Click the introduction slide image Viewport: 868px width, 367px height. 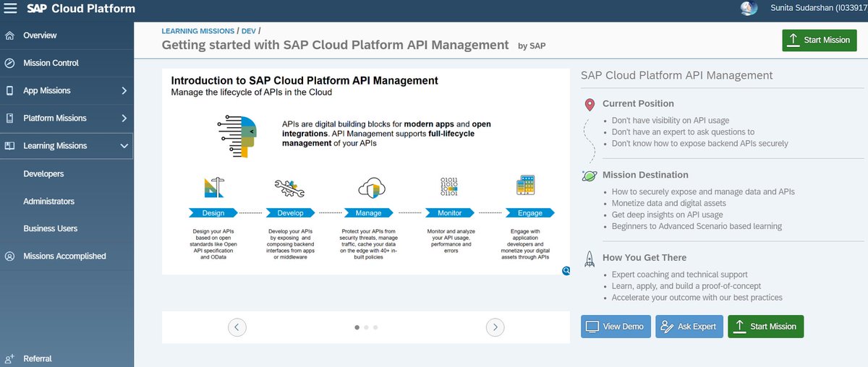coord(366,172)
